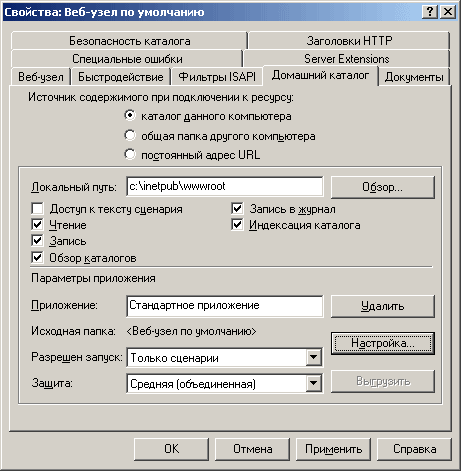The height and width of the screenshot is (471, 461).
Task: Click the Применить button
Action: point(333,449)
